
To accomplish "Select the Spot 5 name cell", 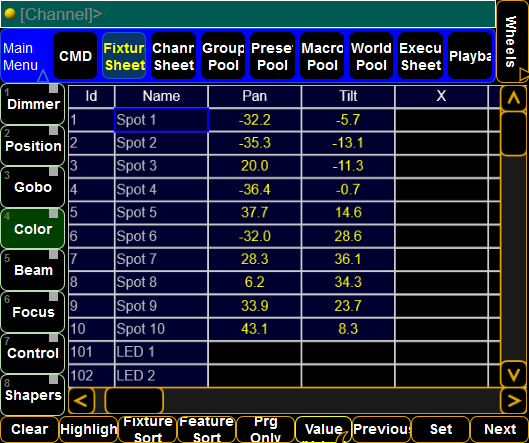I will (x=161, y=213).
